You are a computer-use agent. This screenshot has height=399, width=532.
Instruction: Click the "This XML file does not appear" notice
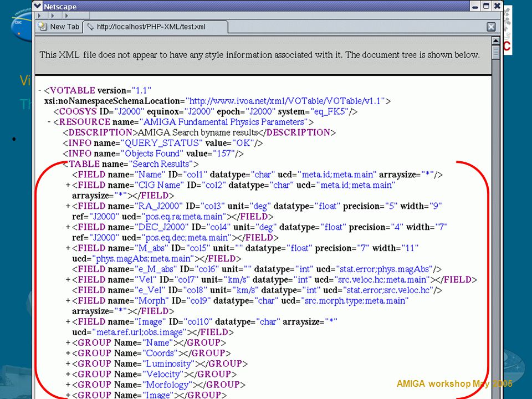point(259,55)
